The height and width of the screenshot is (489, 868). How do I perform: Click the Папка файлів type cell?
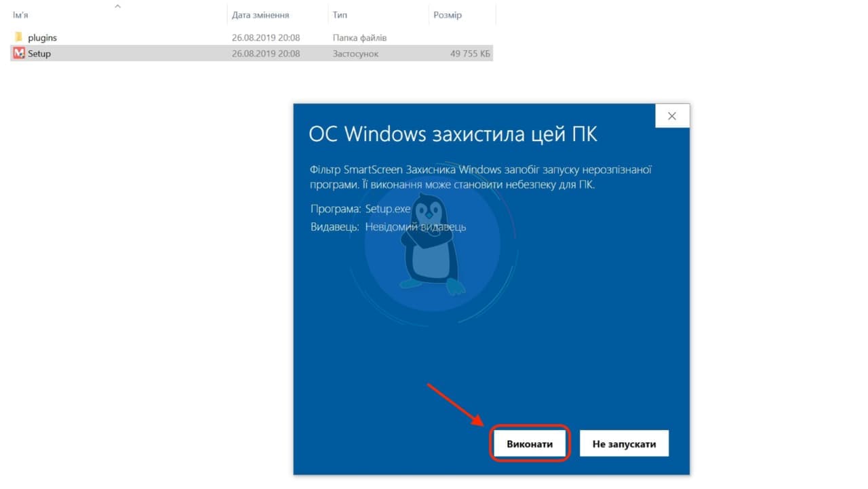[359, 37]
